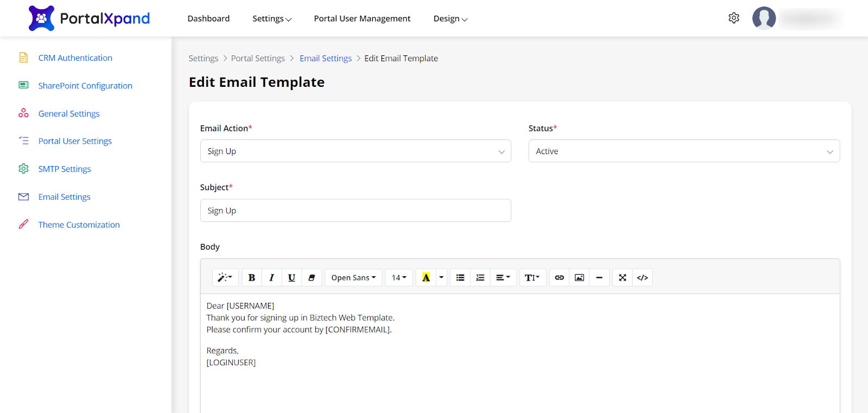
Task: Apply italic formatting in body editor
Action: coord(272,277)
